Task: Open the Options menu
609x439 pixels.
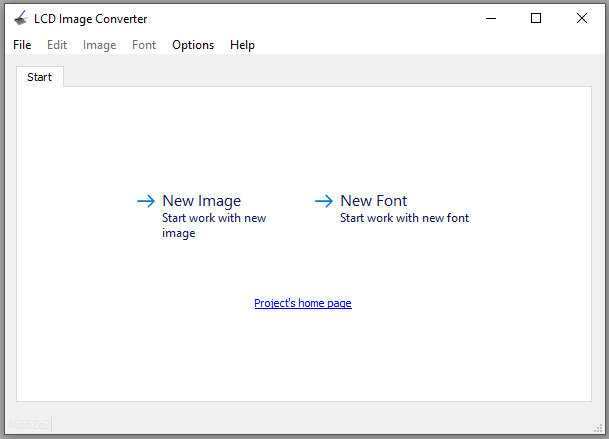Action: 193,45
